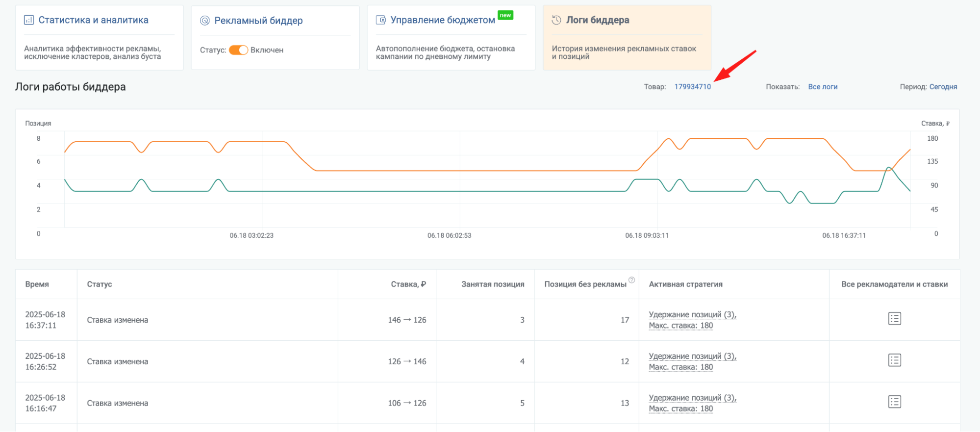
Task: Click strategy link in 16:37:11 row
Action: 692,320
